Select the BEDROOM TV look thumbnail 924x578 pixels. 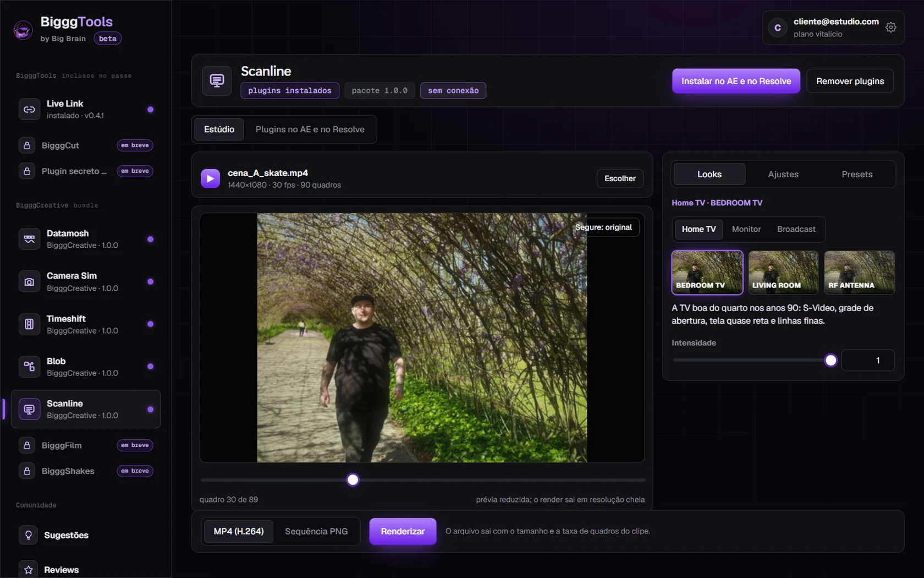click(707, 272)
